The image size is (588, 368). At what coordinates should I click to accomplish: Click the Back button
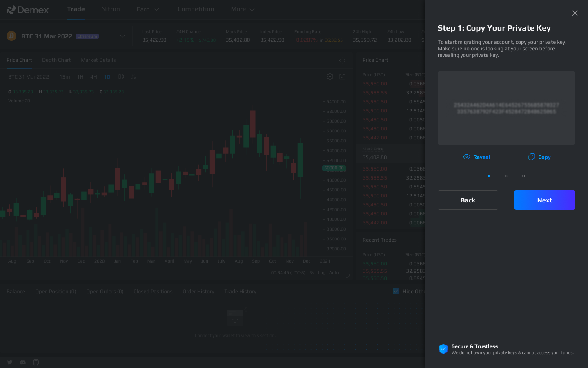click(468, 200)
